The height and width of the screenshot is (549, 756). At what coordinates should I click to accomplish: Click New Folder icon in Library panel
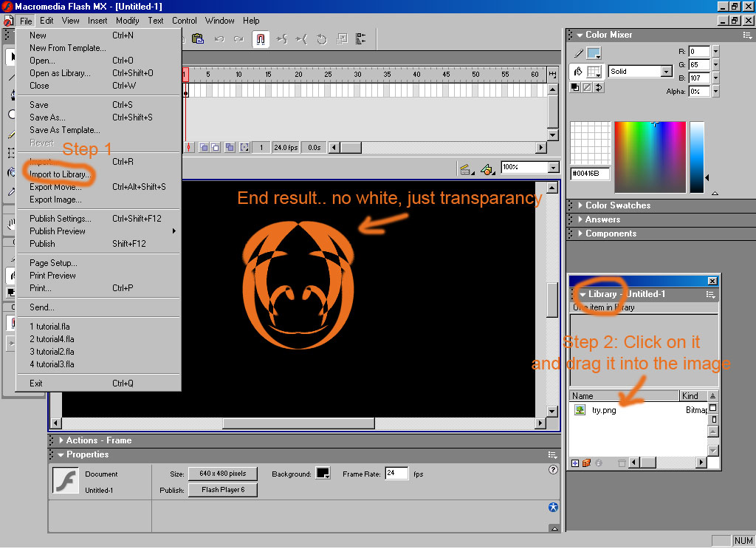point(587,463)
